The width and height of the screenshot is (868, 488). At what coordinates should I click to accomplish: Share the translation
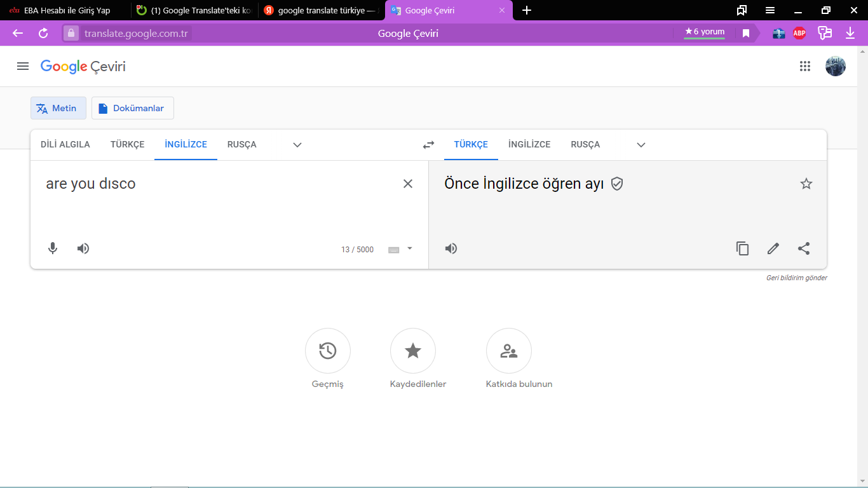point(804,248)
